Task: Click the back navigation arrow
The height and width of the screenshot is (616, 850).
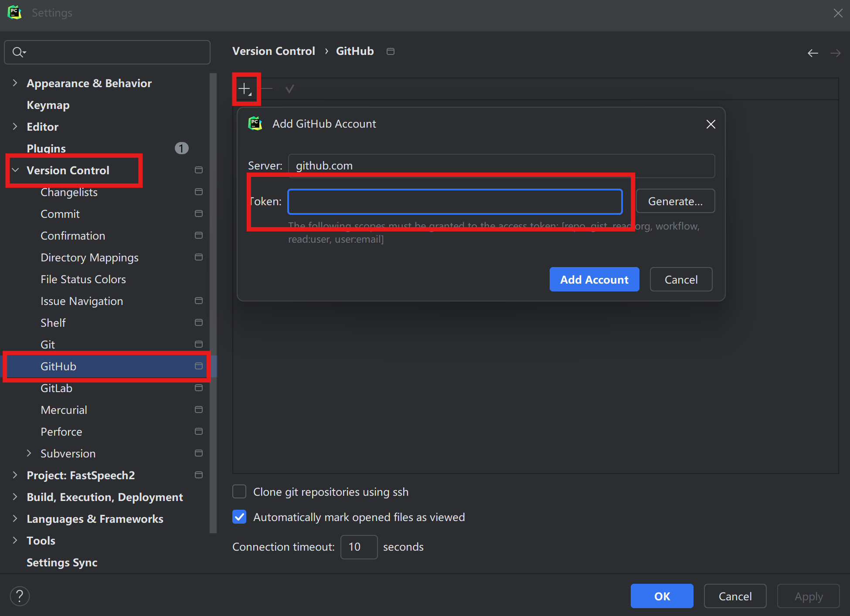Action: (x=813, y=53)
